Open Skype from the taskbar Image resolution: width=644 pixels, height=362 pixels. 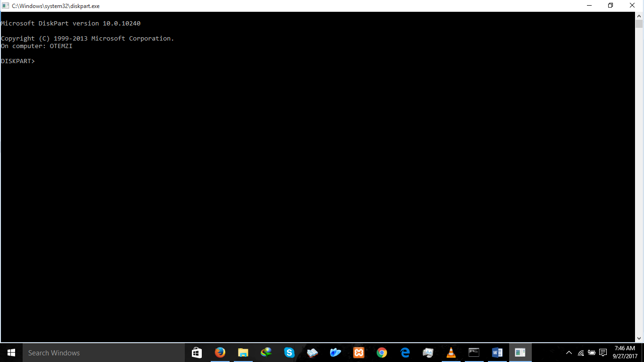coord(289,353)
